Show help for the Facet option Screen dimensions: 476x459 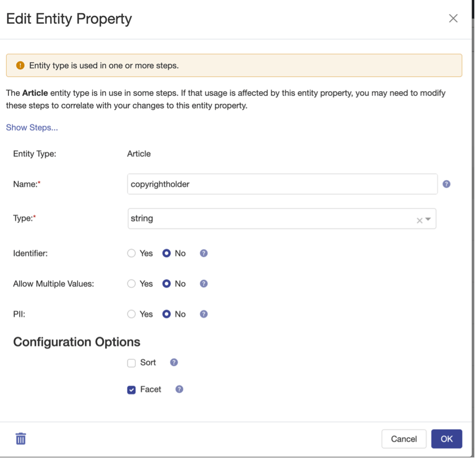coord(179,389)
